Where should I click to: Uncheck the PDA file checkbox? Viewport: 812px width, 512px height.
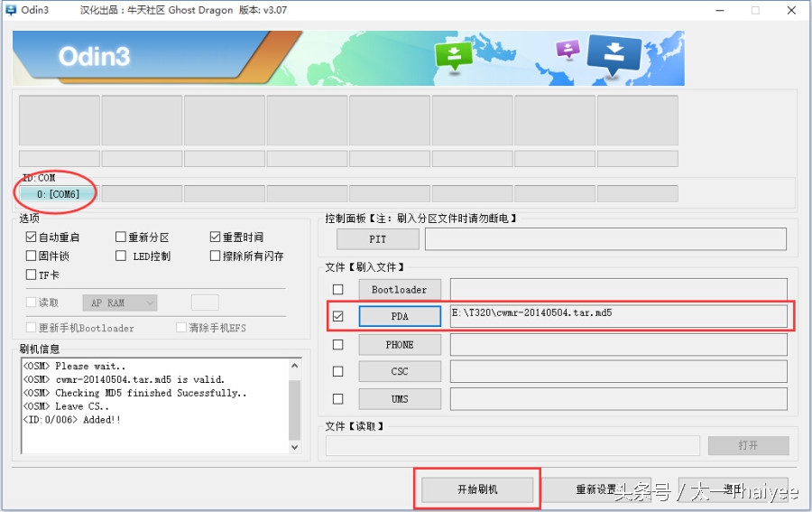(337, 316)
